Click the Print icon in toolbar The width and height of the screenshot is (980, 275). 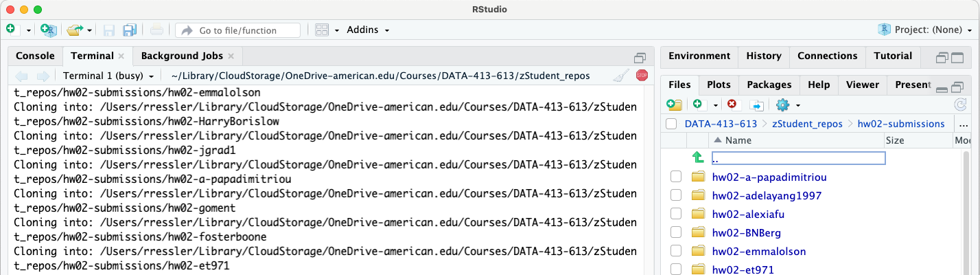[x=156, y=30]
